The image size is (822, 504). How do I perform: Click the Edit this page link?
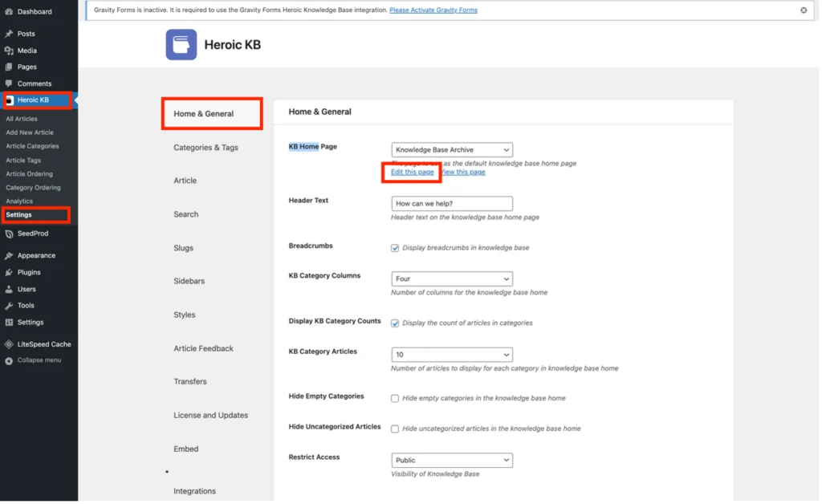(x=413, y=173)
